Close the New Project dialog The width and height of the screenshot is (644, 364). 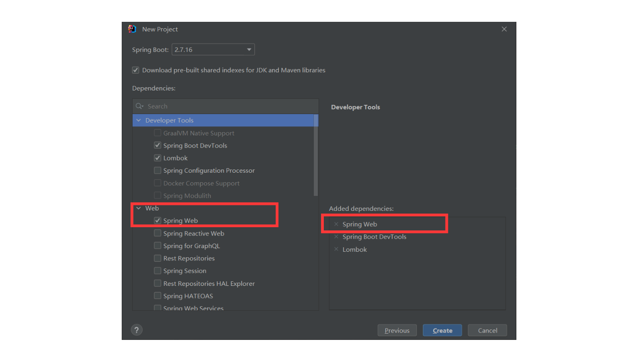pyautogui.click(x=504, y=29)
